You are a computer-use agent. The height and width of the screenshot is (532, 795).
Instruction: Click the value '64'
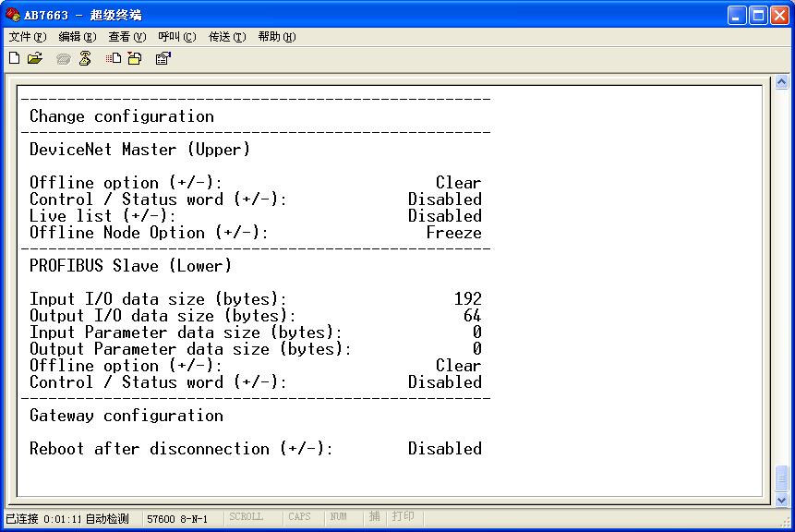[x=472, y=316]
